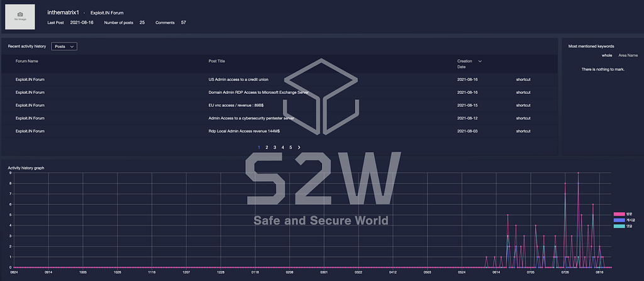Select current page 1 in pagination
The image size is (644, 281).
pyautogui.click(x=258, y=147)
